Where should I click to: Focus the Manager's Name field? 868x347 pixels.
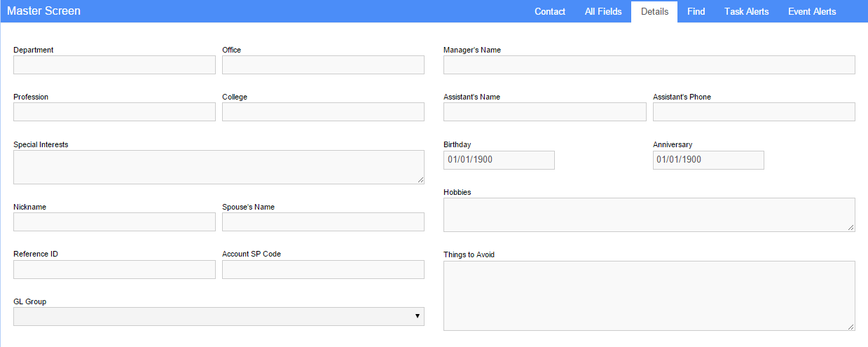(649, 65)
